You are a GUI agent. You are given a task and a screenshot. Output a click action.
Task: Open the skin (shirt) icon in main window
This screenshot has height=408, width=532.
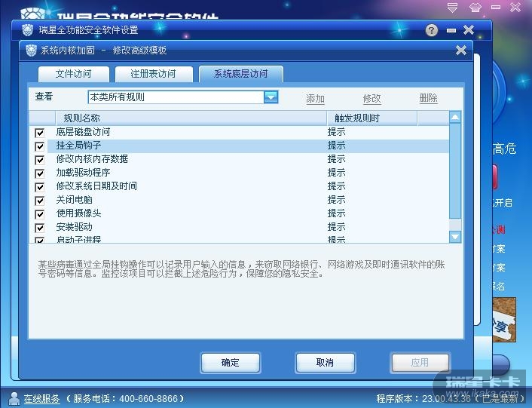click(x=475, y=8)
